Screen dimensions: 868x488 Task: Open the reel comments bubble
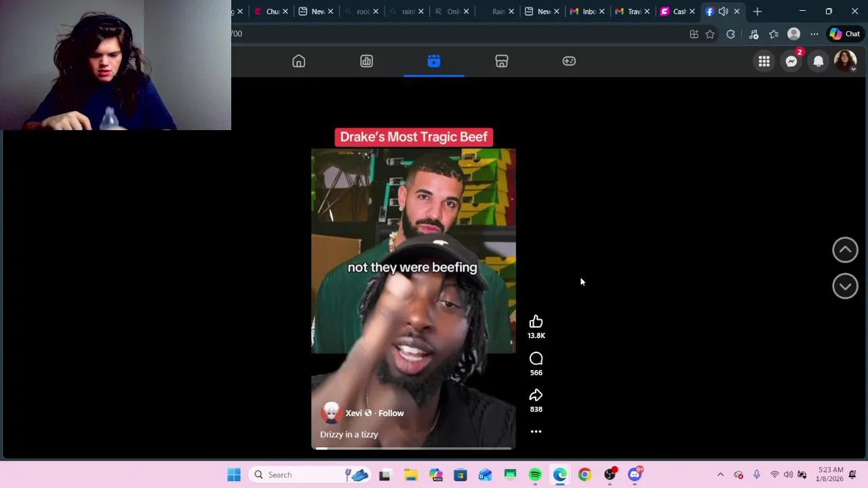click(x=536, y=359)
